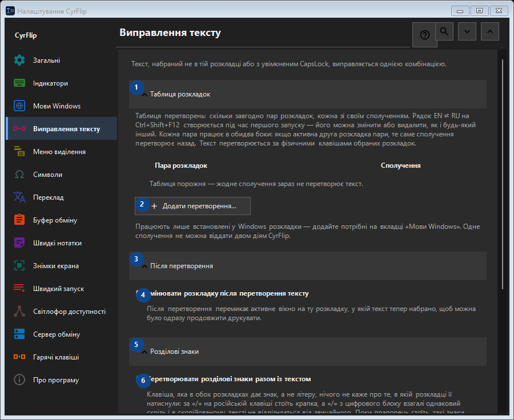
Task: Select the Виправлення тексту sidebar item
Action: tap(62, 128)
